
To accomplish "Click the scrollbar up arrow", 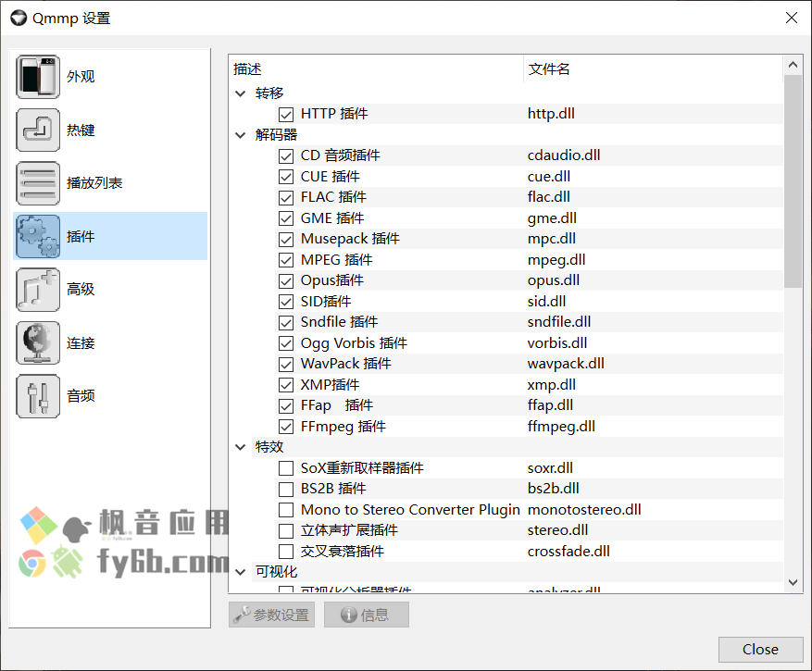I will coord(793,65).
